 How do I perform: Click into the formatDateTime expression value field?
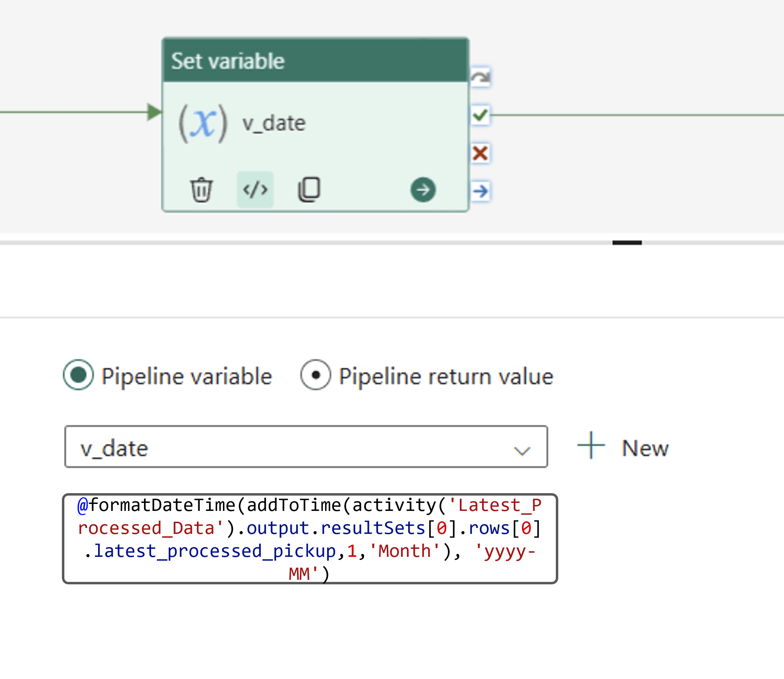pyautogui.click(x=310, y=539)
